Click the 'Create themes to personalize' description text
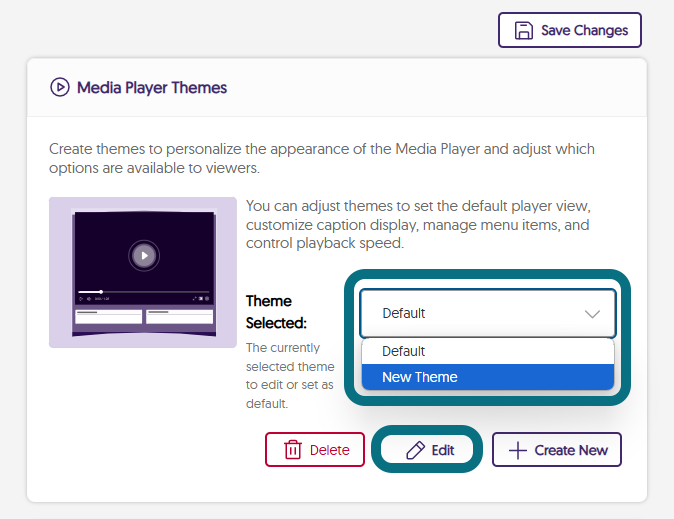The image size is (674, 519). (x=322, y=158)
